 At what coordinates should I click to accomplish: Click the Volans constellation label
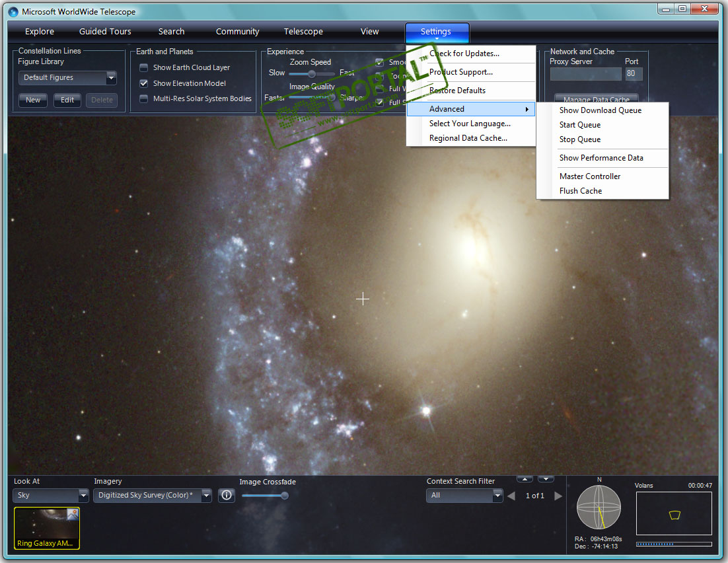tap(643, 486)
